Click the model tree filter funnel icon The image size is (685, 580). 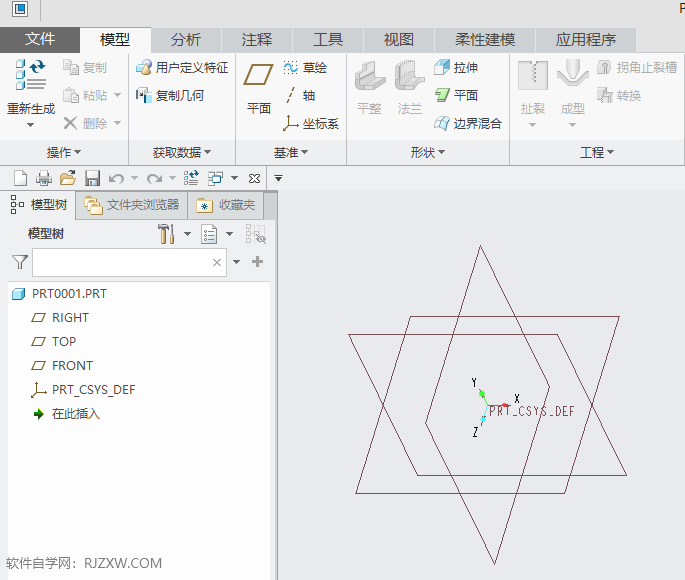[20, 262]
